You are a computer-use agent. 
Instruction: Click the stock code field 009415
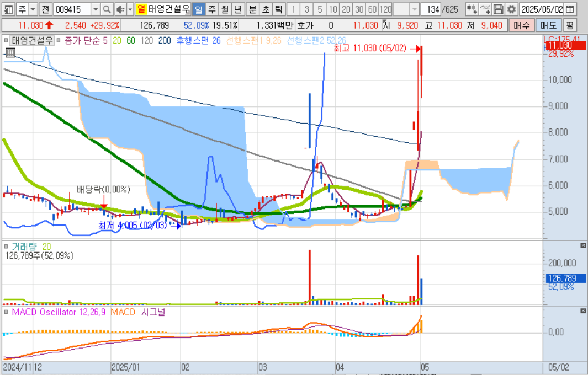coord(72,9)
